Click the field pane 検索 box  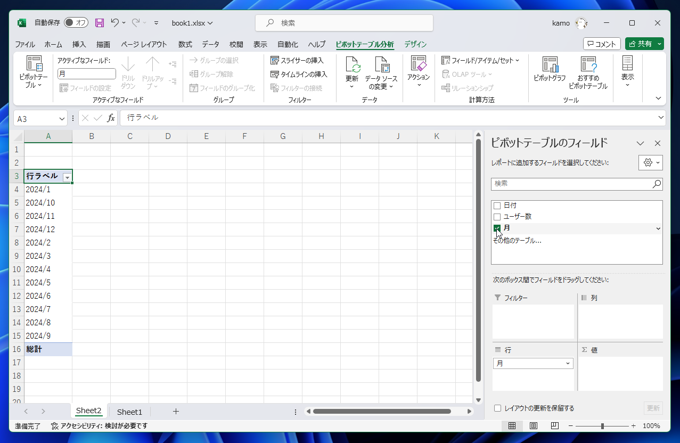pos(577,184)
